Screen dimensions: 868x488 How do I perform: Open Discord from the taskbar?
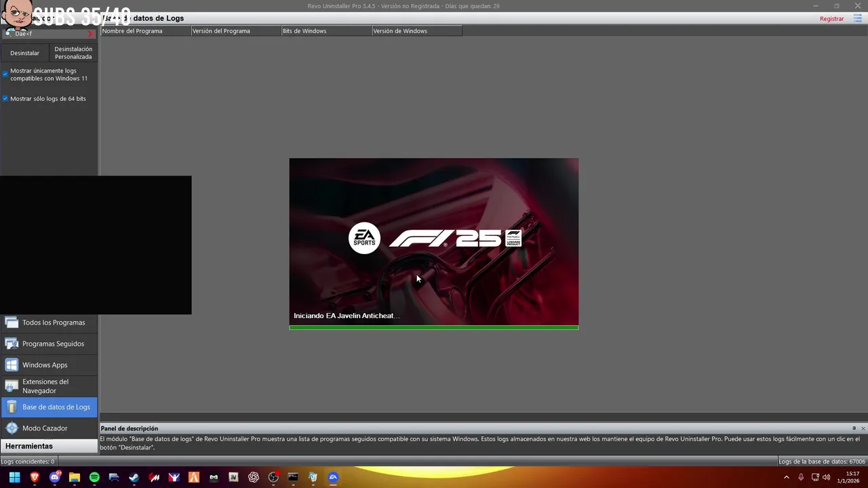[55, 477]
